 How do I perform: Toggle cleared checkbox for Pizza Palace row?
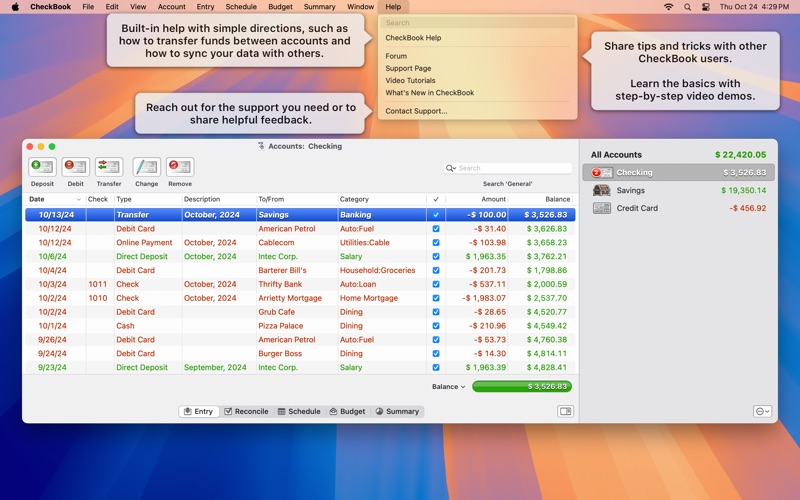pyautogui.click(x=436, y=326)
